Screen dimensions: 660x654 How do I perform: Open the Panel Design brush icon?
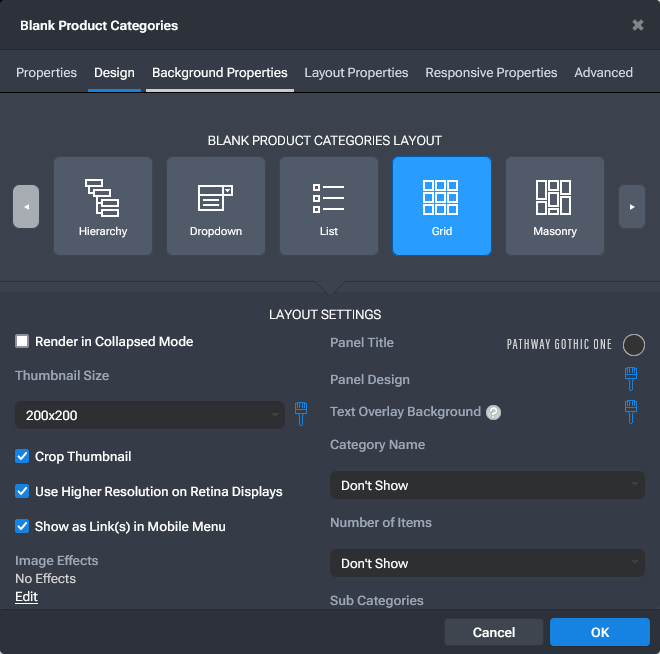[631, 379]
